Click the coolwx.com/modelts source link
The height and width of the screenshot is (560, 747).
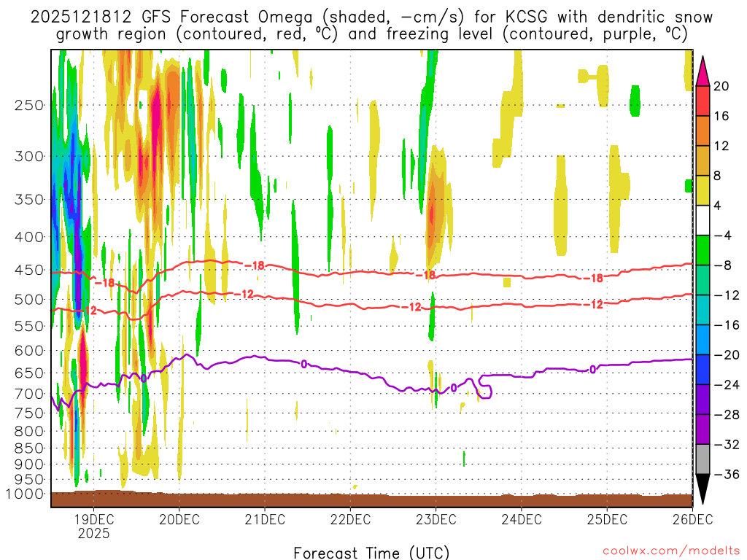pos(671,551)
